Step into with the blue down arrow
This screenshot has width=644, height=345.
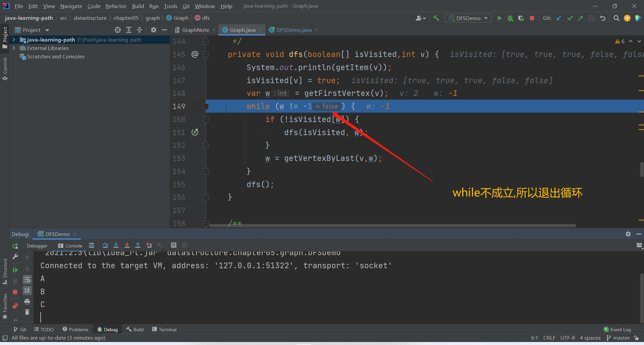tap(116, 245)
